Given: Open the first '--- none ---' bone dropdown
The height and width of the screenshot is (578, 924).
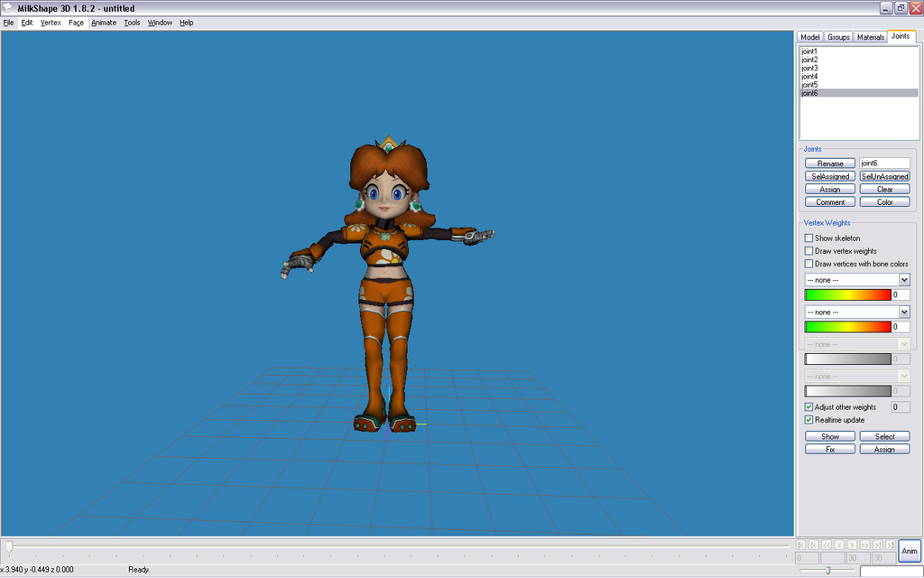Looking at the screenshot, I should 904,281.
